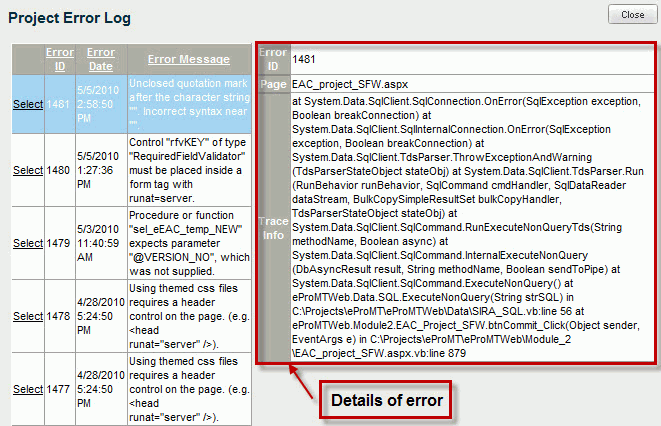
Task: Click the 'Procedure or function' error message
Action: pyautogui.click(x=187, y=243)
